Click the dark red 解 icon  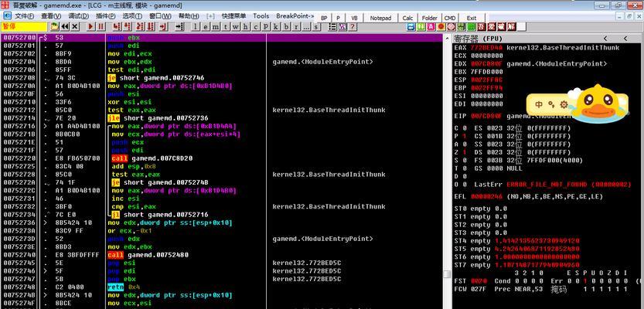[511, 27]
